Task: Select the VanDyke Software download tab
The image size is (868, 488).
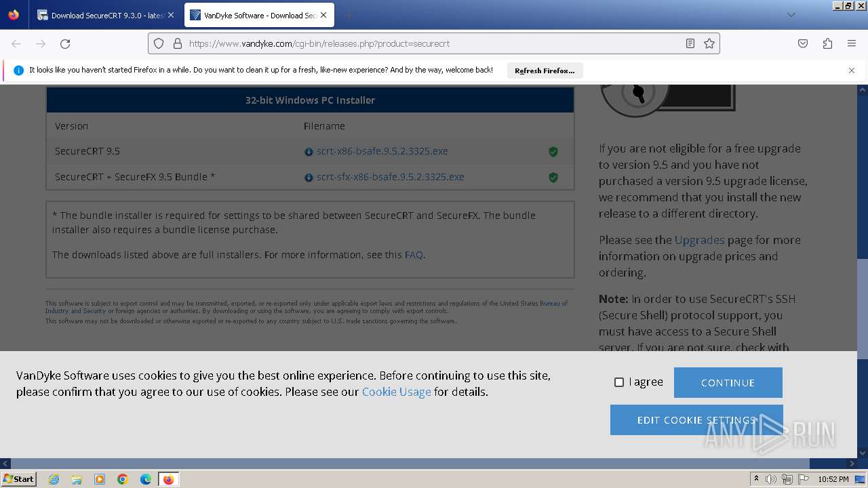Action: pyautogui.click(x=259, y=15)
